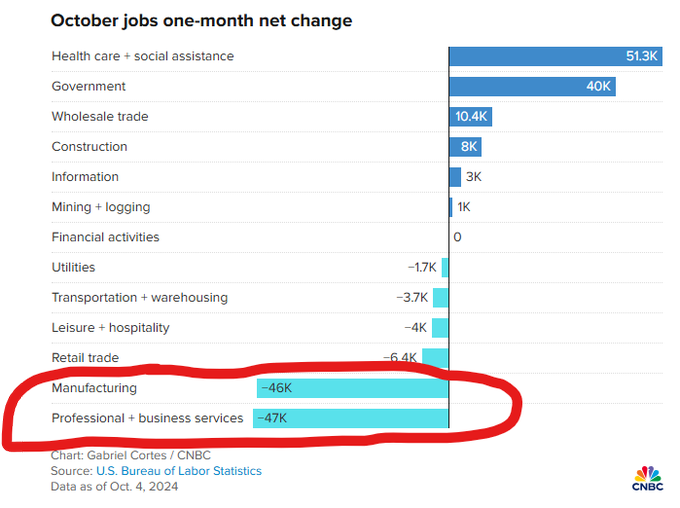Click the Utilities label
The height and width of the screenshot is (508, 680).
pos(73,268)
